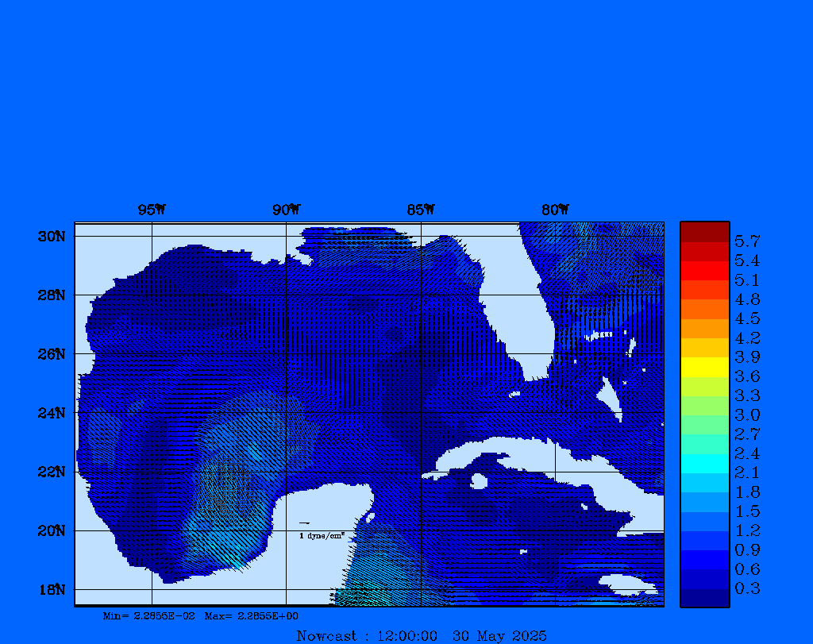Click the 95W longitude label
Screen dimensions: 813x644
tap(152, 210)
